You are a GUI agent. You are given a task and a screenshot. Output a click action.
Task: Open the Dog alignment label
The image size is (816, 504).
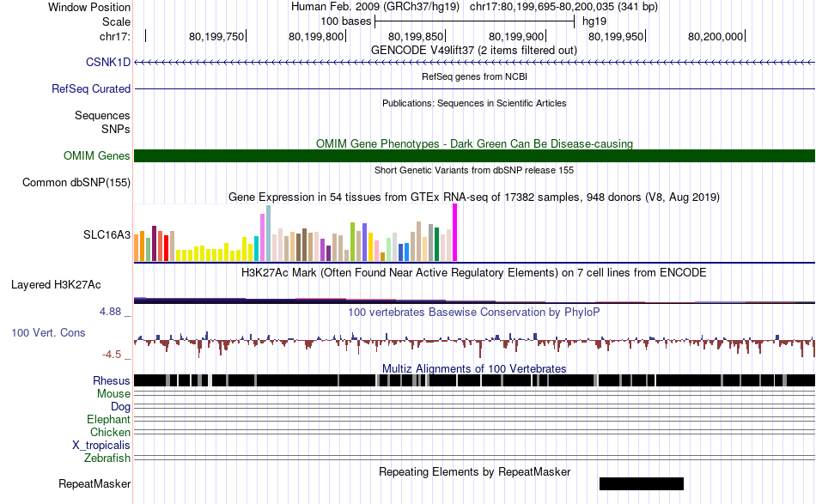coord(120,407)
